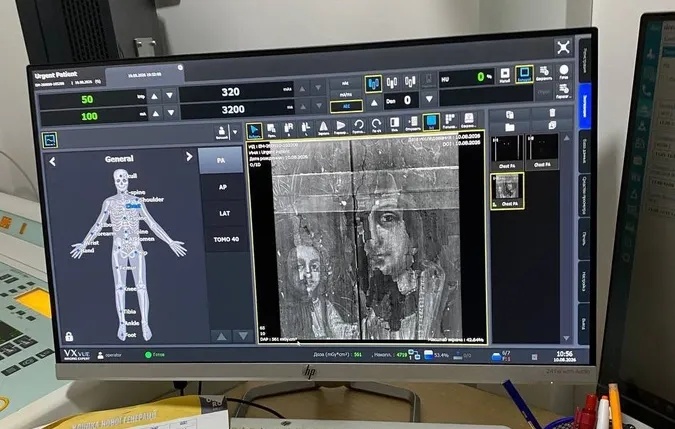Select the middle AEC chamber configuration
This screenshot has height=429, width=675.
pos(392,82)
